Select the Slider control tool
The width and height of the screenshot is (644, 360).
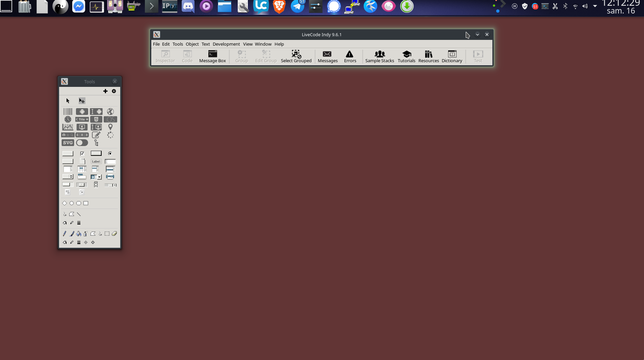coord(82,185)
